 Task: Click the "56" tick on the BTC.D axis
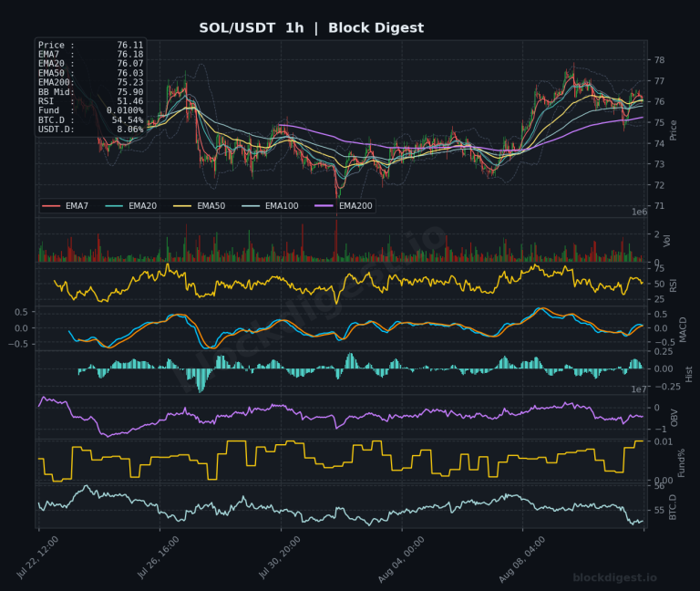(x=659, y=486)
